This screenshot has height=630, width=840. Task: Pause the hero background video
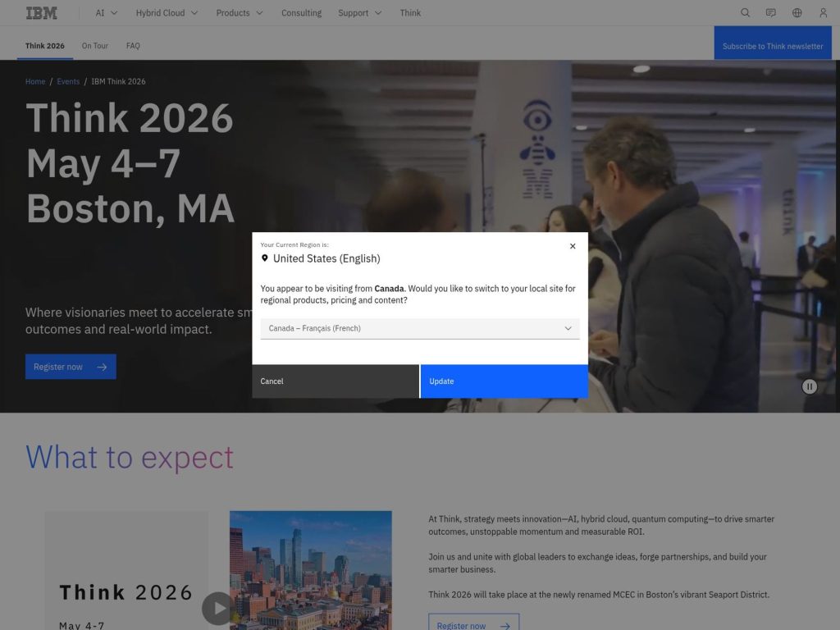pos(809,386)
